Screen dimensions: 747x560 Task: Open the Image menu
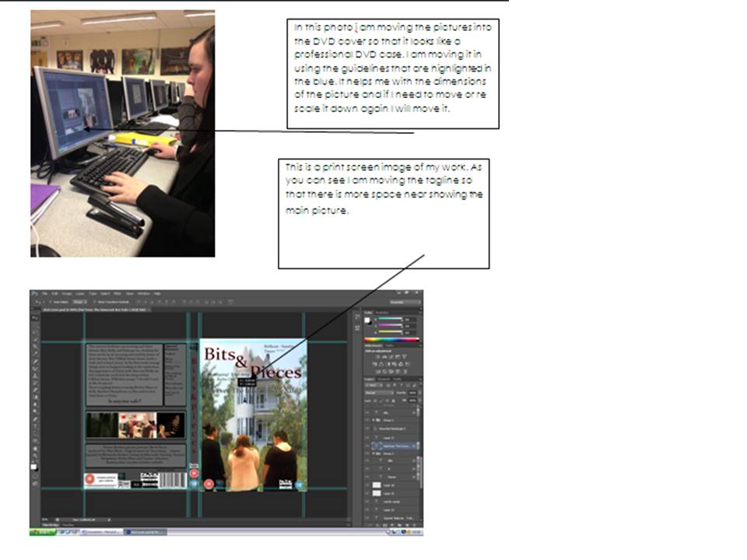click(x=67, y=294)
